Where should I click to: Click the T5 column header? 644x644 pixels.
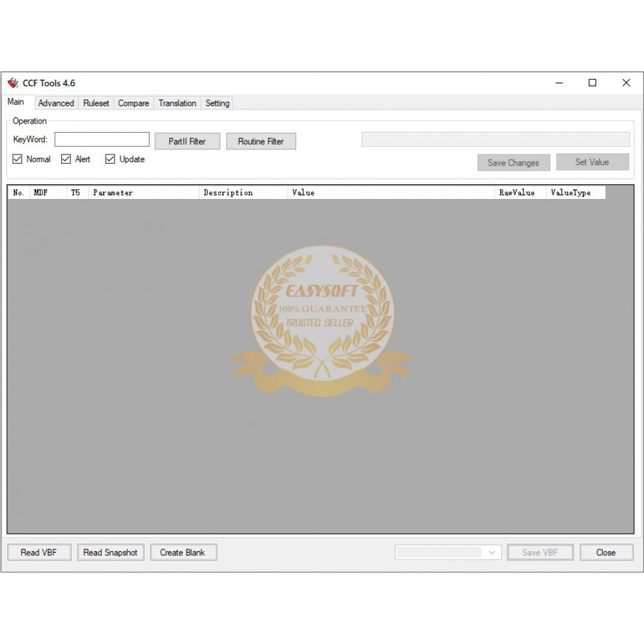(77, 193)
